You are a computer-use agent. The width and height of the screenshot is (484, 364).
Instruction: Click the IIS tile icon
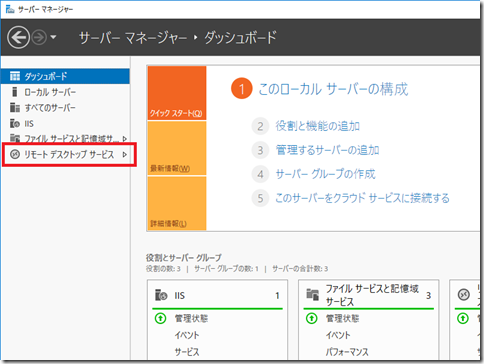[x=161, y=295]
